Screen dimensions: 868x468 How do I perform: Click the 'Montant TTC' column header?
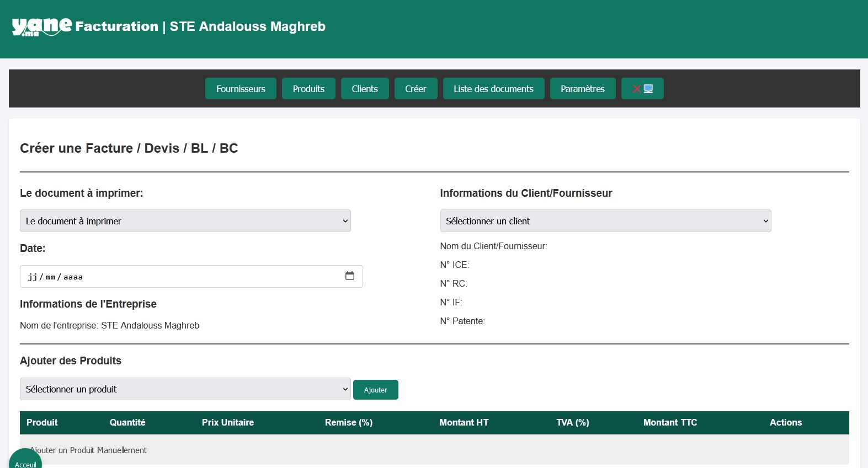point(670,422)
